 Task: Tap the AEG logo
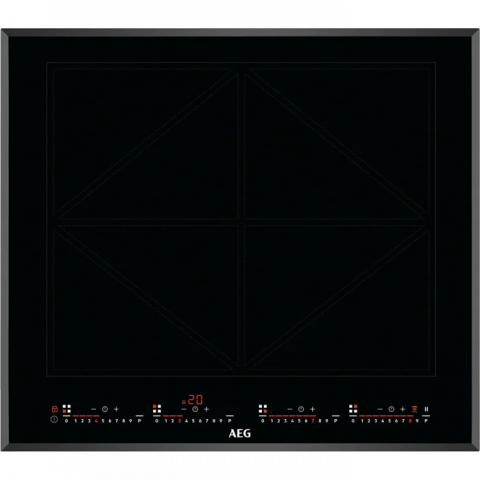point(240,433)
